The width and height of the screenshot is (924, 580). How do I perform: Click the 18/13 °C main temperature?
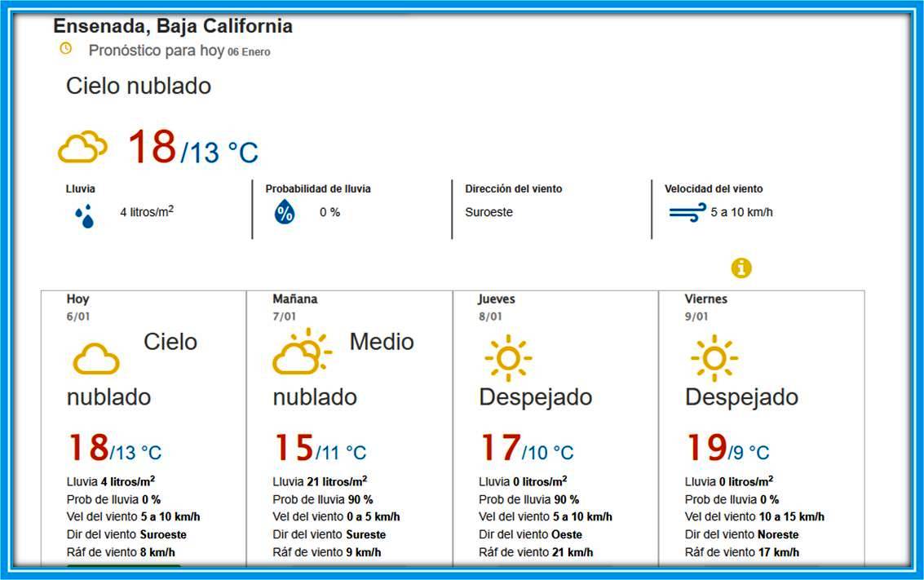tap(192, 148)
